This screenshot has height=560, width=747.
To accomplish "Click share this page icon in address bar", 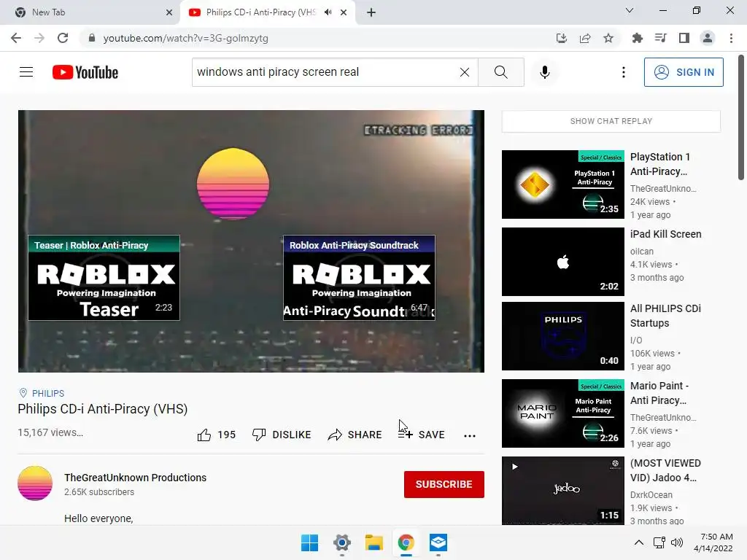I will click(x=585, y=38).
